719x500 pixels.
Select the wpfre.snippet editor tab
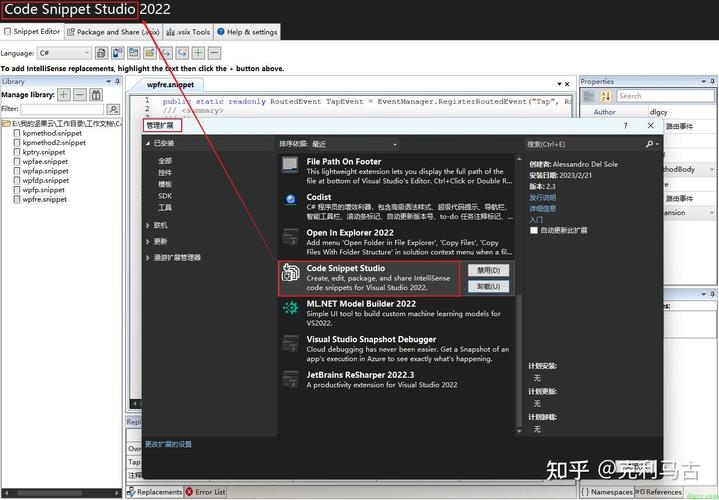click(170, 85)
